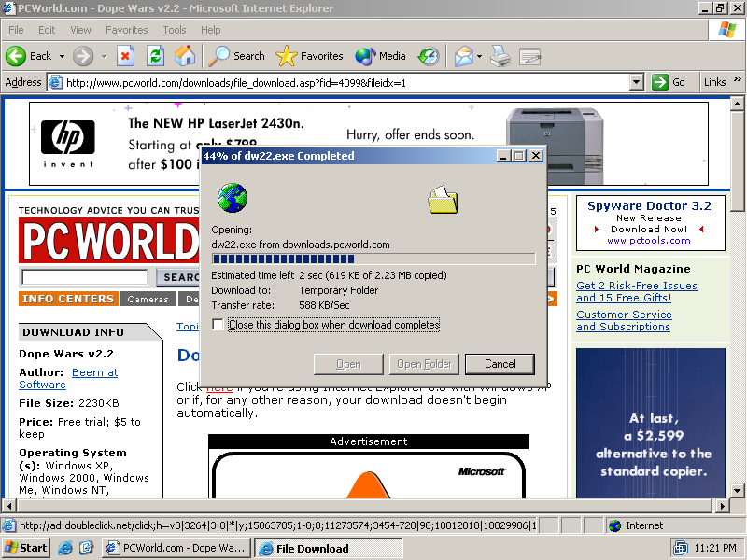Refresh the page using the green arrows icon
The width and height of the screenshot is (747, 560).
point(155,56)
